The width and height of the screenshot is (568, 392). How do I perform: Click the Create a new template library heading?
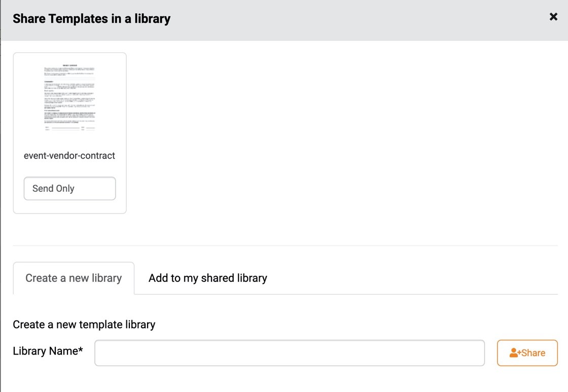(84, 325)
